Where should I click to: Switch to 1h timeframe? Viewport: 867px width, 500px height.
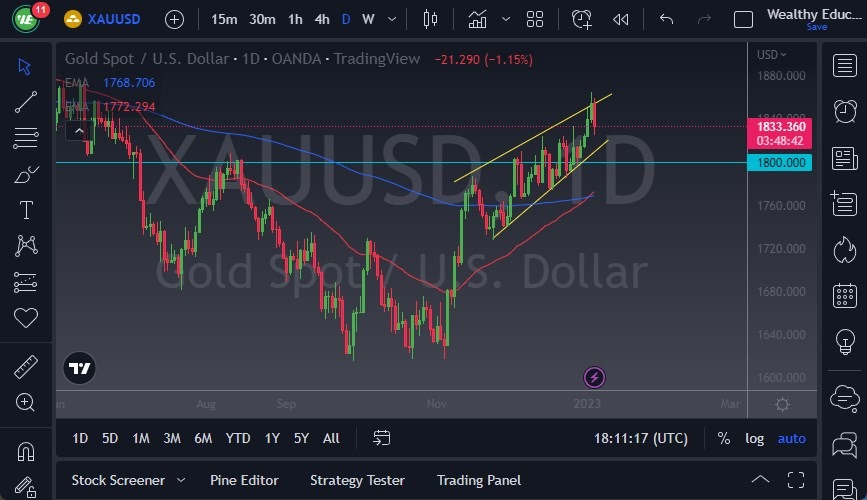[295, 19]
